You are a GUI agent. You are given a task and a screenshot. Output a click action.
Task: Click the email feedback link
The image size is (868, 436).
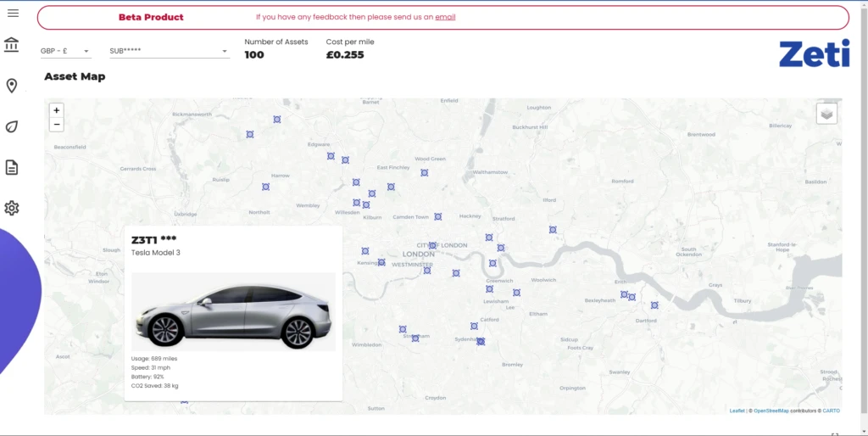(x=445, y=17)
